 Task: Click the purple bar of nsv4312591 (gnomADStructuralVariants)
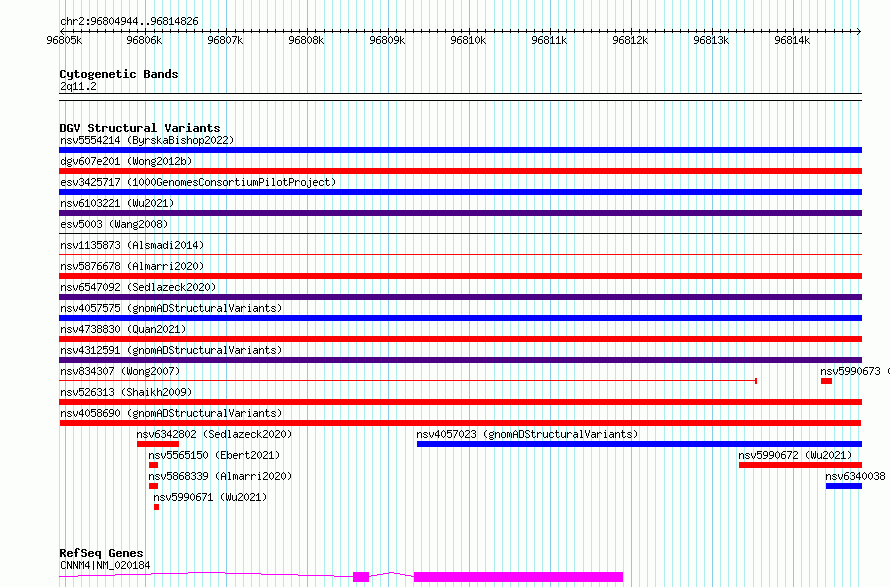point(460,360)
